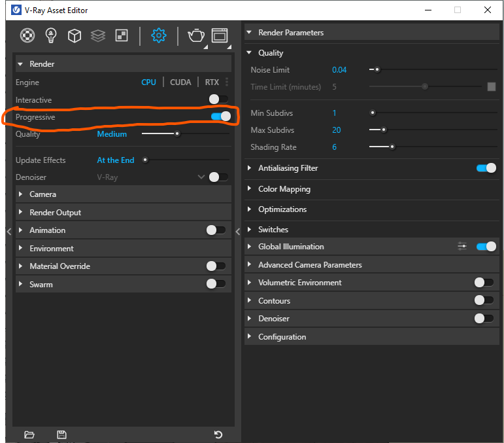Open the Render Elements layers icon

tap(98, 35)
